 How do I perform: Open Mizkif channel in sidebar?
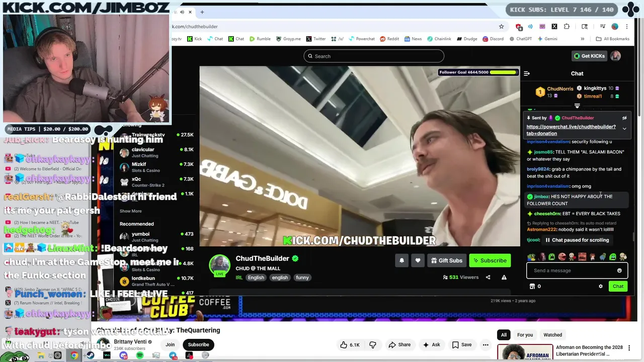[156, 167]
